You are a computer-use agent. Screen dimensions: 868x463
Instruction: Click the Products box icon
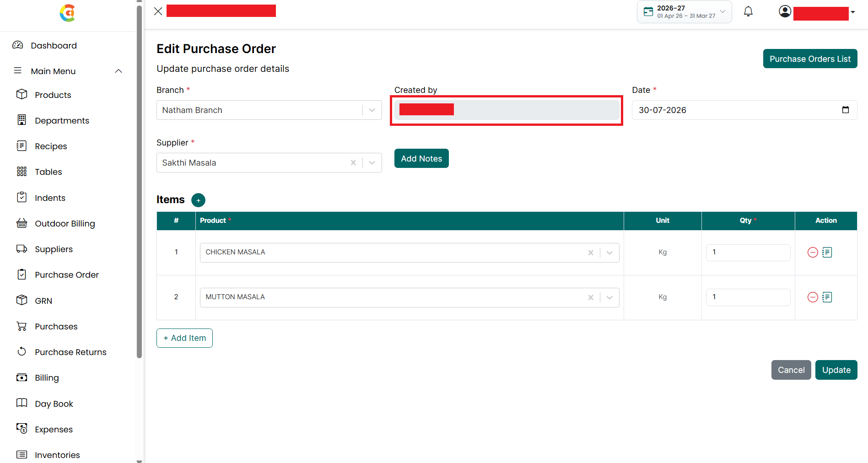coord(22,94)
